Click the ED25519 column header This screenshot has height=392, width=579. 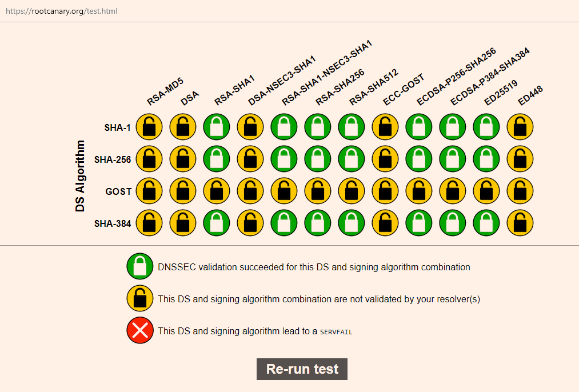501,93
